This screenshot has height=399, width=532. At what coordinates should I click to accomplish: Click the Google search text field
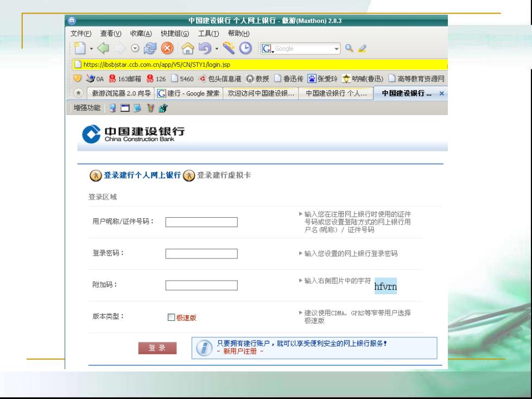pyautogui.click(x=303, y=48)
